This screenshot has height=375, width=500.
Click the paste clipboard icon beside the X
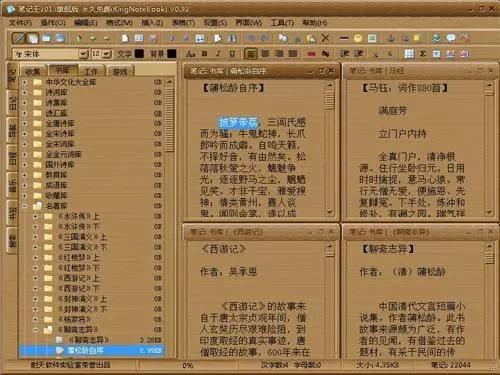tap(311, 38)
